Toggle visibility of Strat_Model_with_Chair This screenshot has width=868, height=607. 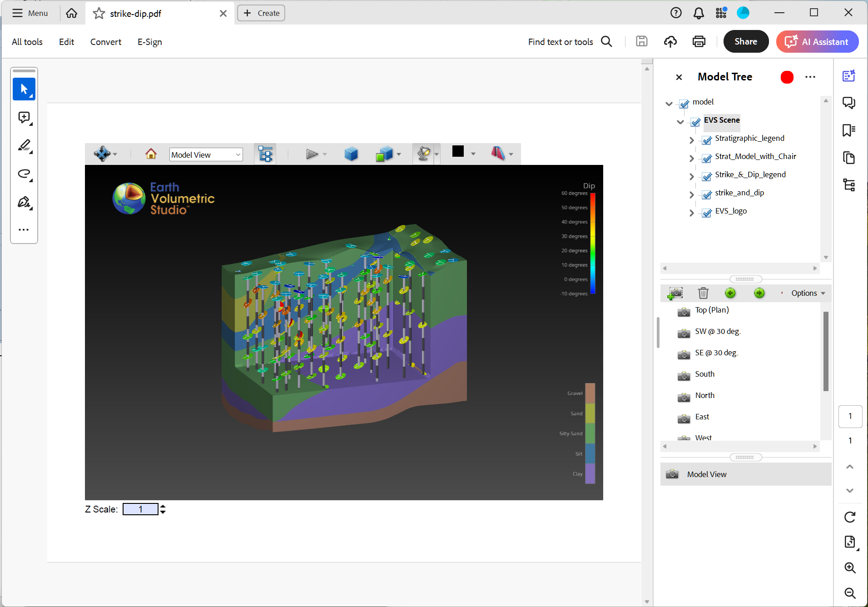point(707,158)
